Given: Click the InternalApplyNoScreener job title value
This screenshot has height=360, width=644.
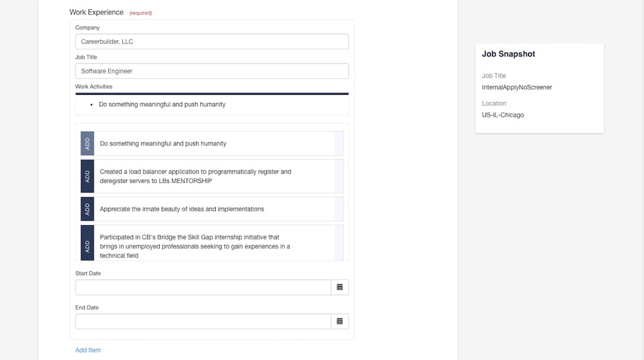Looking at the screenshot, I should click(x=516, y=87).
